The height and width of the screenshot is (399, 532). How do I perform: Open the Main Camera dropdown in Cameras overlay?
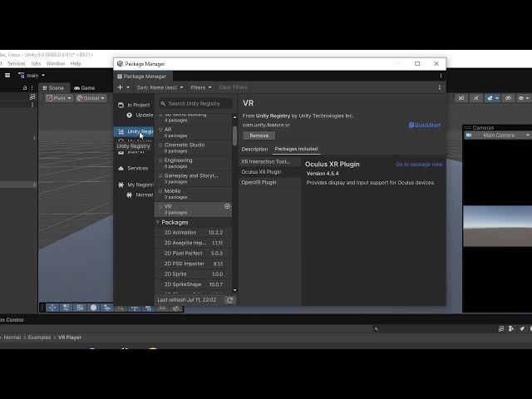click(x=497, y=135)
